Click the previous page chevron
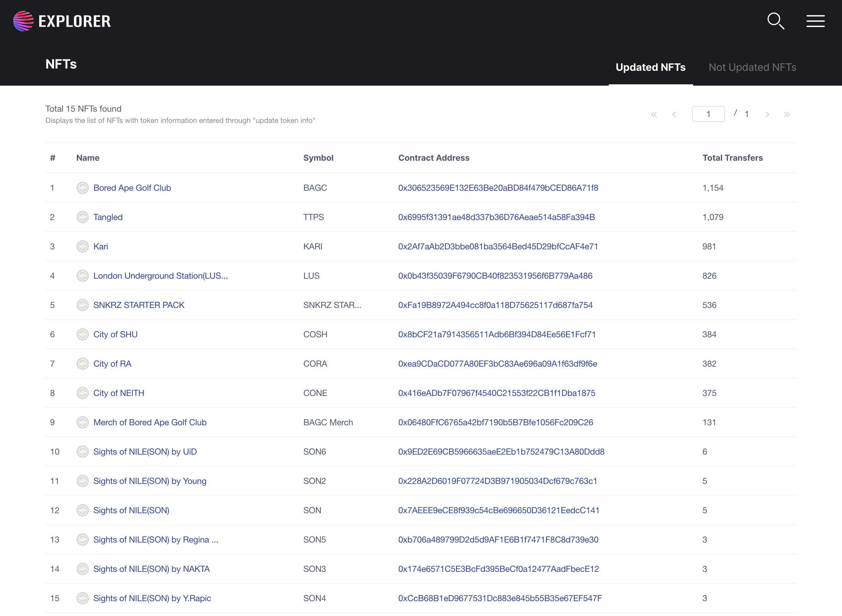 (x=674, y=115)
